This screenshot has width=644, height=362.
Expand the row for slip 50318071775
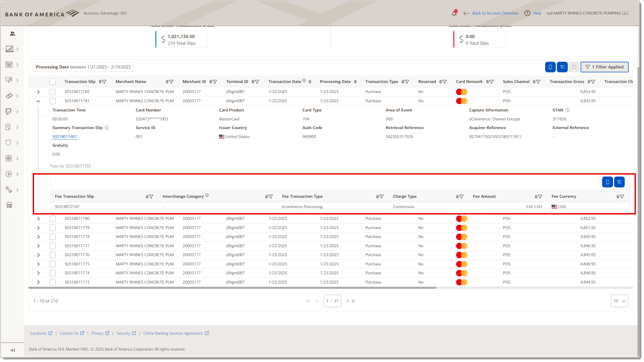[x=38, y=264]
